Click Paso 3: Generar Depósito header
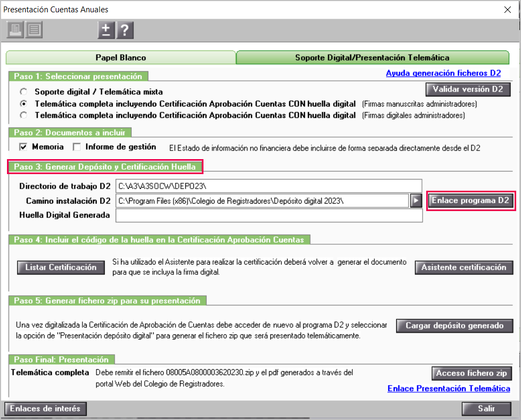The width and height of the screenshot is (521, 420). pyautogui.click(x=105, y=167)
